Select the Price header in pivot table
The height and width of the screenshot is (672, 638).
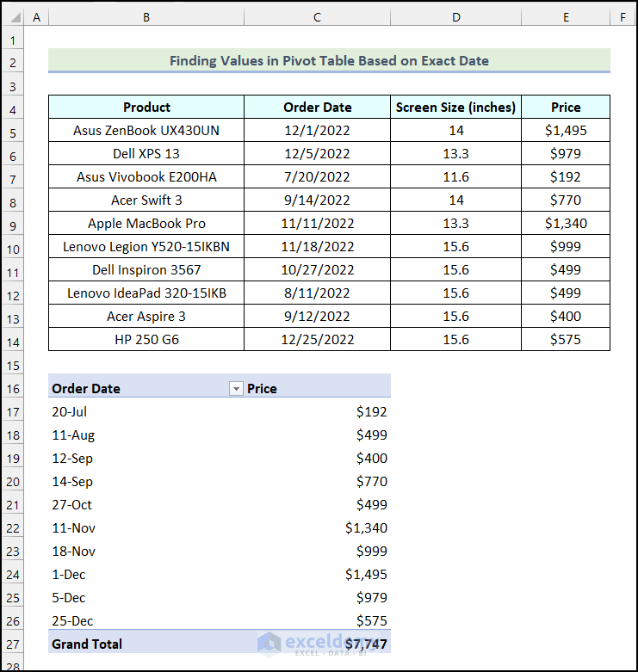click(263, 389)
